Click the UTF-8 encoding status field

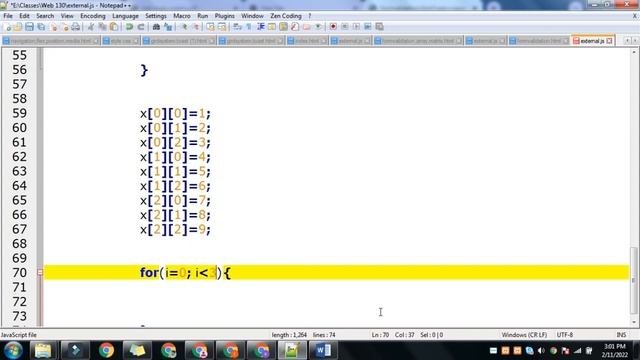[565, 335]
